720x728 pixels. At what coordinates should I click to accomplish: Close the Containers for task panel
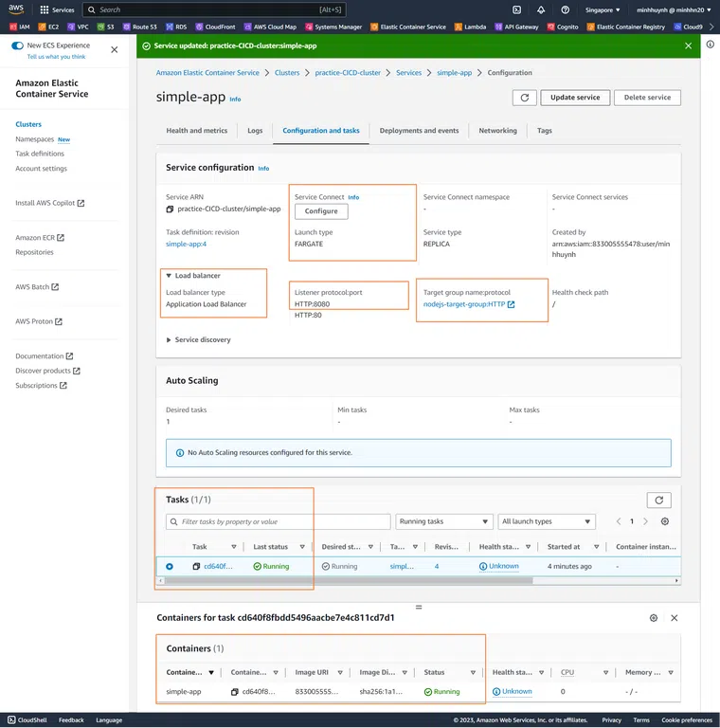pos(675,618)
